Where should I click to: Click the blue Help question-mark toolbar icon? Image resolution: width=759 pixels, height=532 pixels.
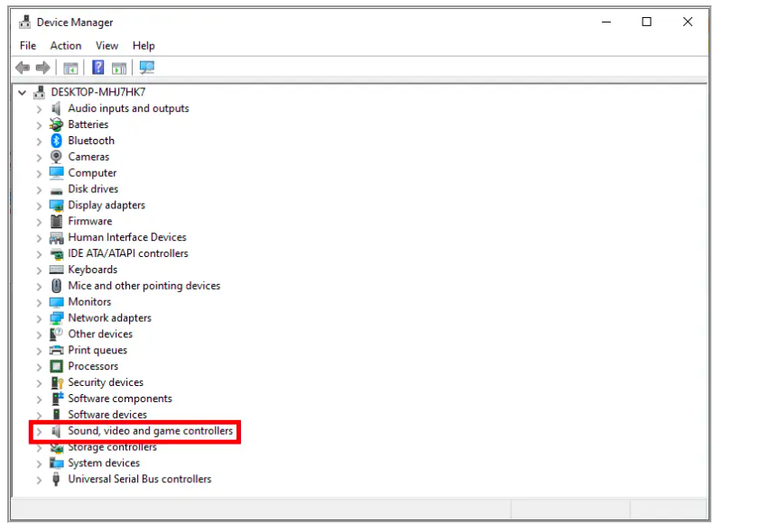tap(97, 68)
